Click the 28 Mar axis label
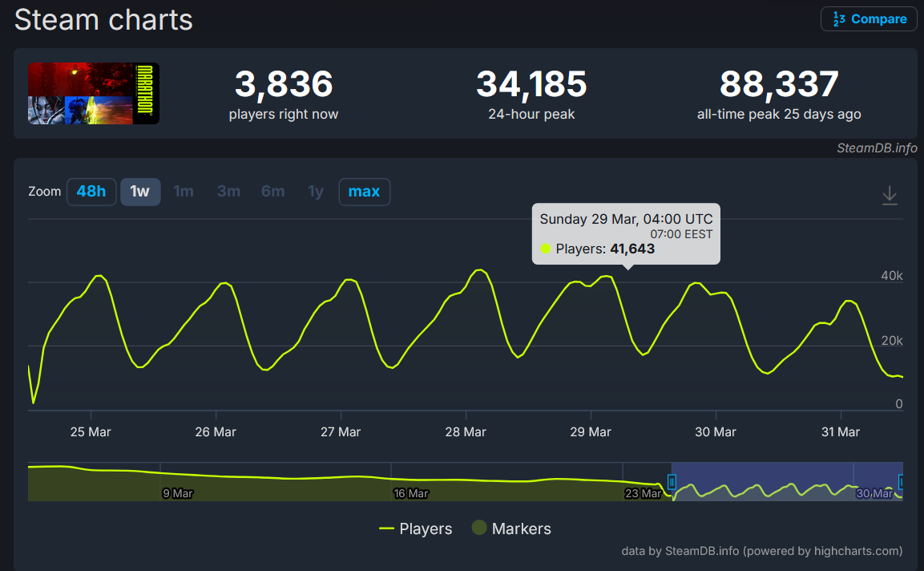Image resolution: width=924 pixels, height=571 pixels. coord(466,431)
